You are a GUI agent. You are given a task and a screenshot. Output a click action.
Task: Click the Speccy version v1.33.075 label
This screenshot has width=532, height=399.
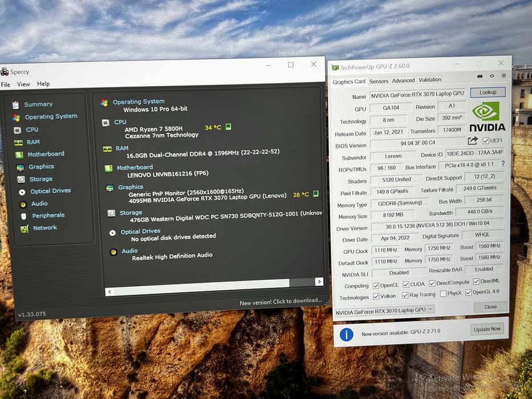click(x=32, y=314)
